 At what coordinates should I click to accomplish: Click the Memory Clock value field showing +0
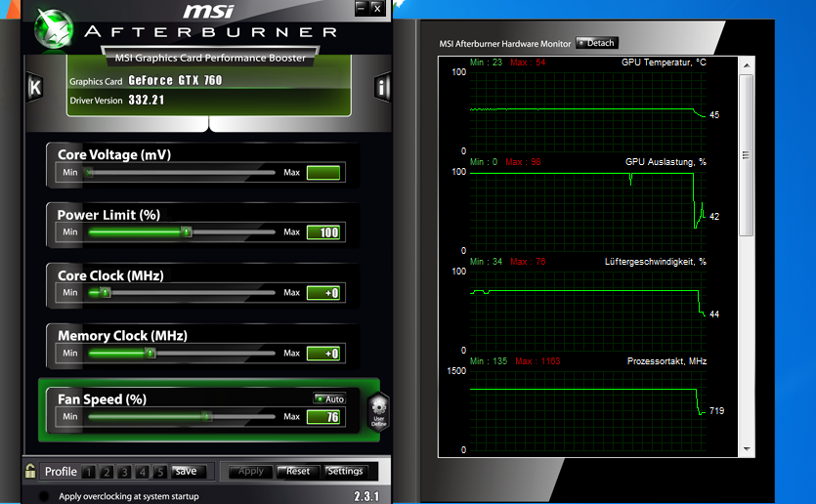[323, 354]
